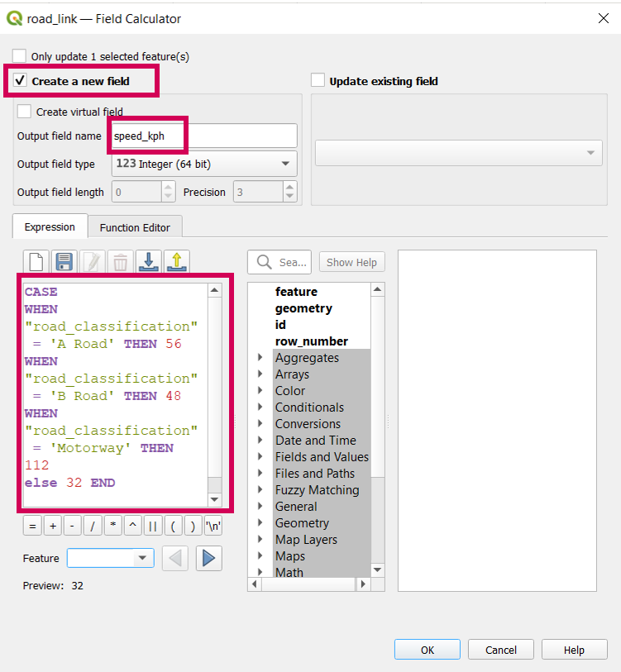This screenshot has width=621, height=672.
Task: Switch to the Function Editor tab
Action: [x=135, y=227]
